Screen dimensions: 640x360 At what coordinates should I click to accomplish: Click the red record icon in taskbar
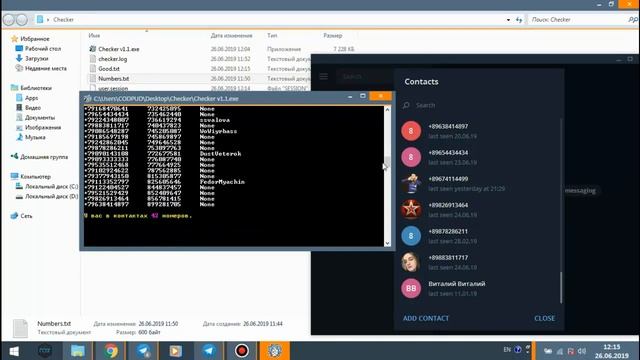[x=242, y=351]
